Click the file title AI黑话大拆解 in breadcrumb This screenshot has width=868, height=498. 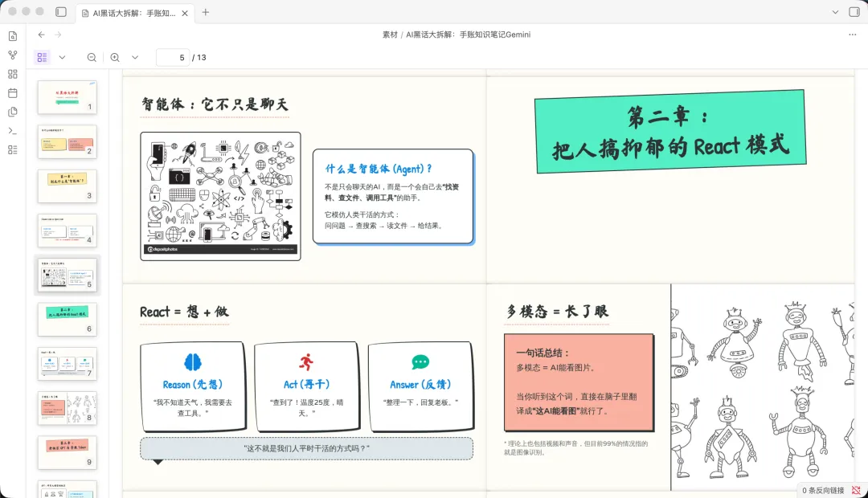pyautogui.click(x=469, y=35)
